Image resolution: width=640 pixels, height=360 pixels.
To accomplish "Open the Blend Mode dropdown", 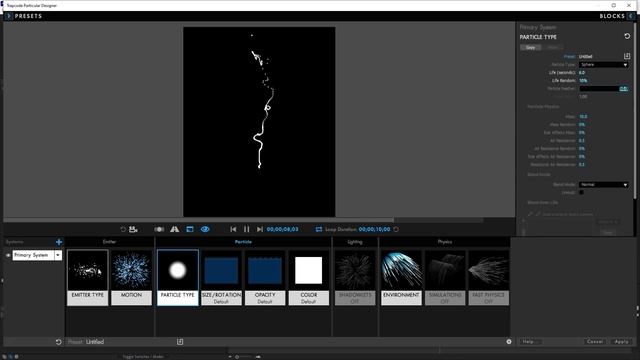I will [x=604, y=184].
